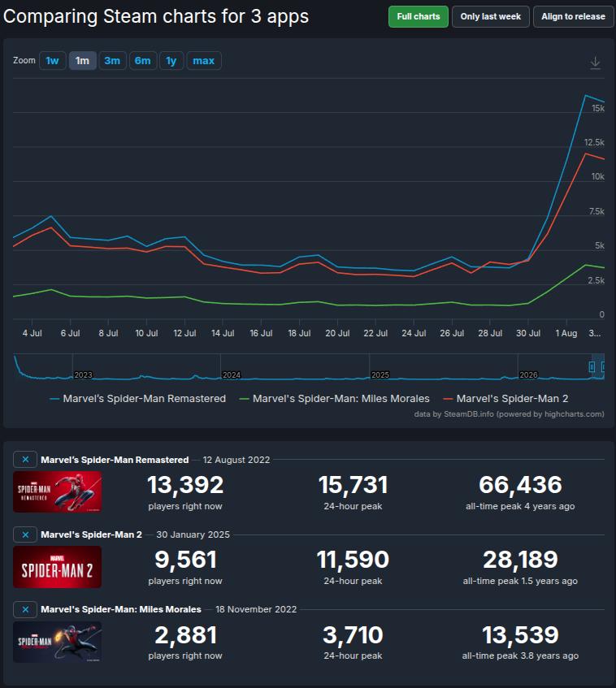Set zoom to 1w
The width and height of the screenshot is (616, 688).
coord(52,61)
